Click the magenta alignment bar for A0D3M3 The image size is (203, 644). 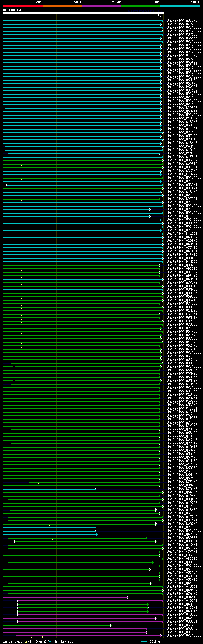75,629
